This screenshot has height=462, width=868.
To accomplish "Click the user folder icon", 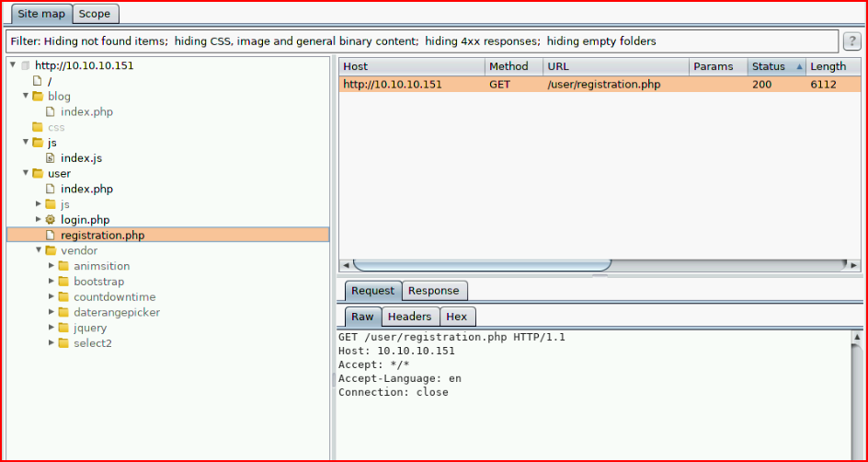I will (x=38, y=173).
